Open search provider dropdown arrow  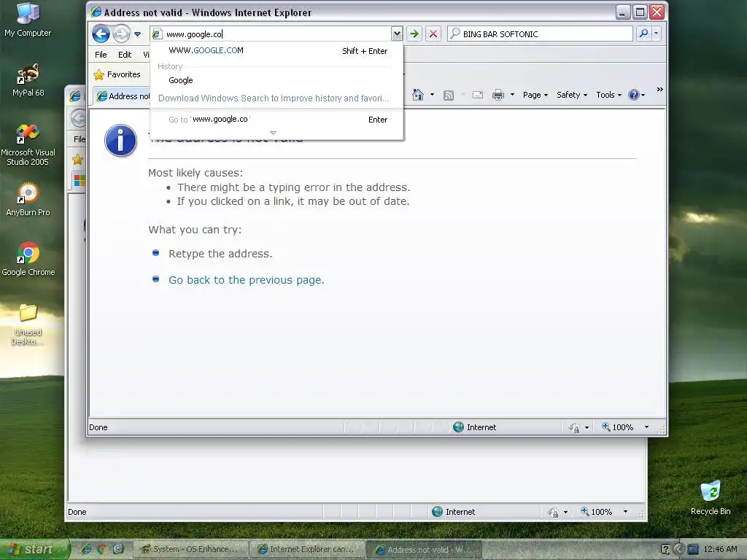tap(656, 34)
